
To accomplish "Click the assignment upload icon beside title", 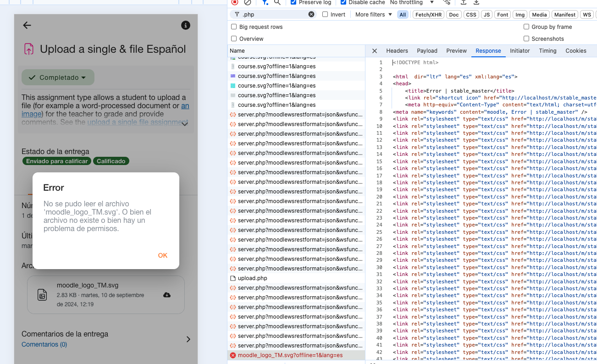I will point(29,49).
